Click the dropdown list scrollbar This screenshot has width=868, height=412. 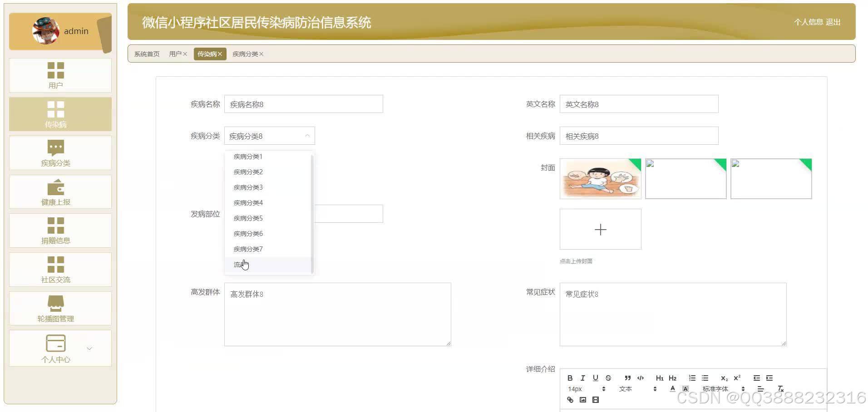[x=312, y=213]
